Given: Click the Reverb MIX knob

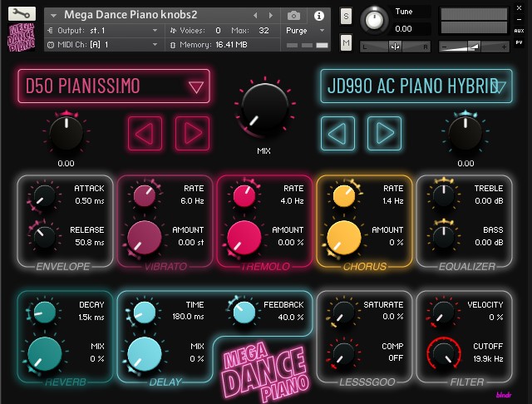Looking at the screenshot, I should coord(45,354).
